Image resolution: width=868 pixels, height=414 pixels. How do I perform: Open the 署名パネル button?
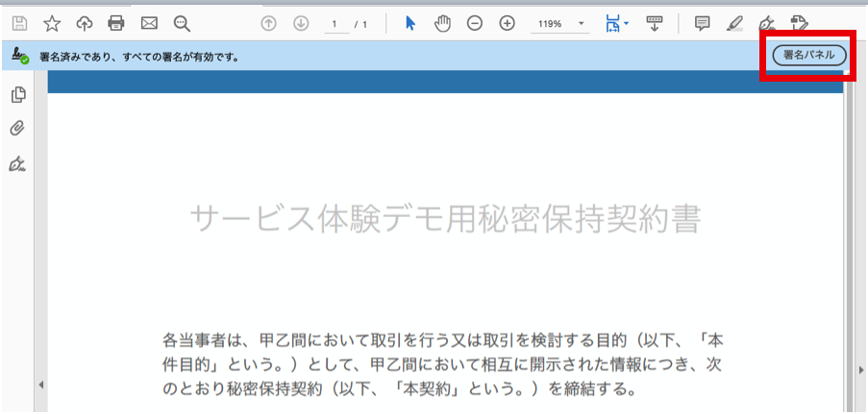(x=809, y=56)
